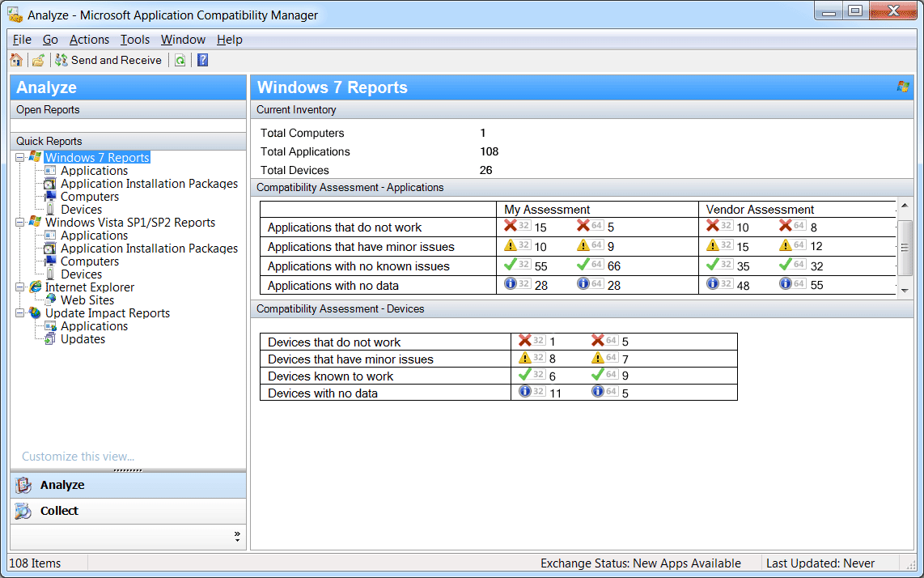The width and height of the screenshot is (924, 578).
Task: Click the Home toolbar icon
Action: [x=16, y=60]
